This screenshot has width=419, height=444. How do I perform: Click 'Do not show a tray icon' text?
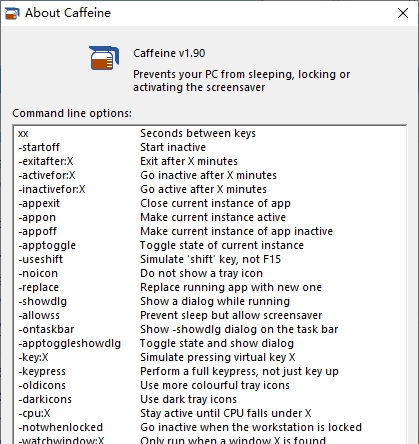[x=201, y=273]
